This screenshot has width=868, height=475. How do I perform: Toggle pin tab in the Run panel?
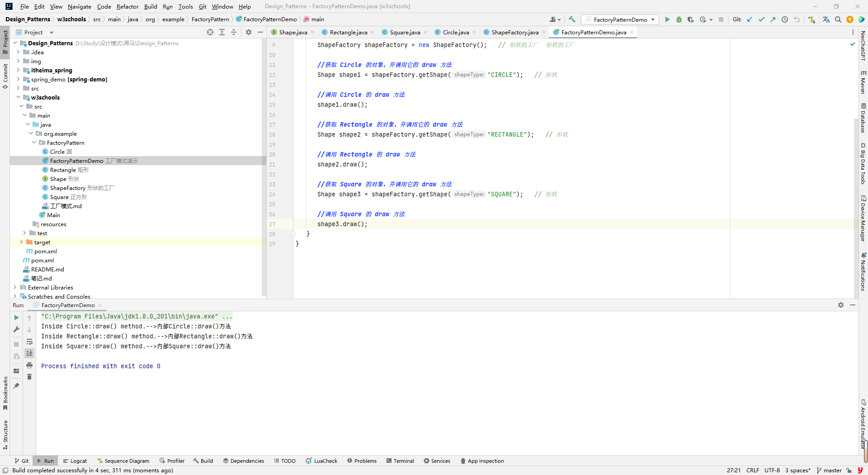click(x=16, y=386)
